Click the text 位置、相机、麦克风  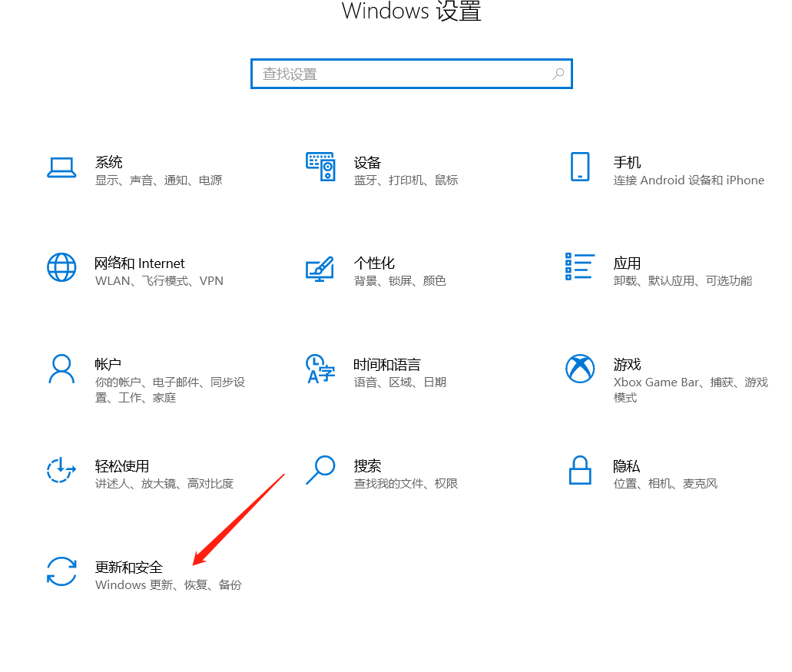666,484
